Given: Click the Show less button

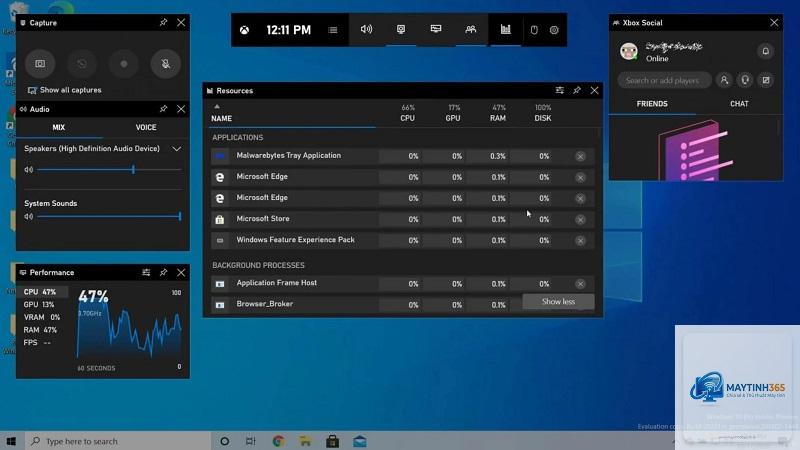Looking at the screenshot, I should coord(558,302).
